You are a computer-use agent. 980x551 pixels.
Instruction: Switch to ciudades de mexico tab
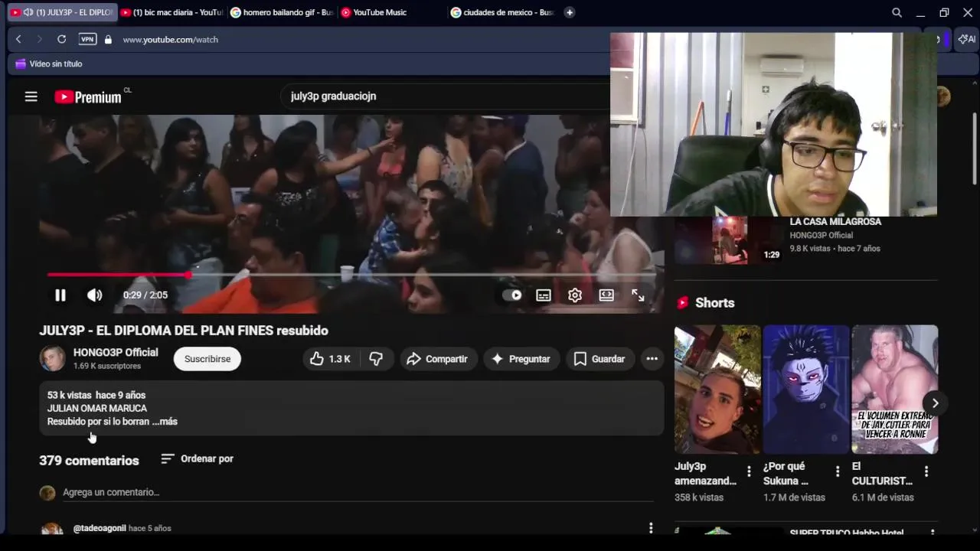pos(502,12)
